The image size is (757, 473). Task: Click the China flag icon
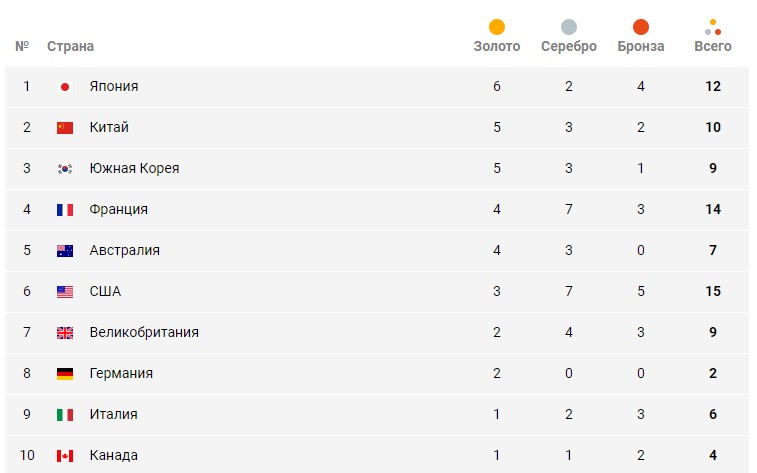(65, 128)
